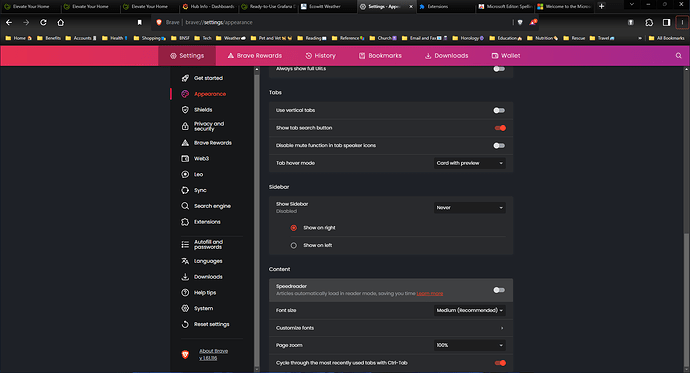The image size is (690, 373).
Task: Go back with the browser back arrow
Action: [9, 22]
